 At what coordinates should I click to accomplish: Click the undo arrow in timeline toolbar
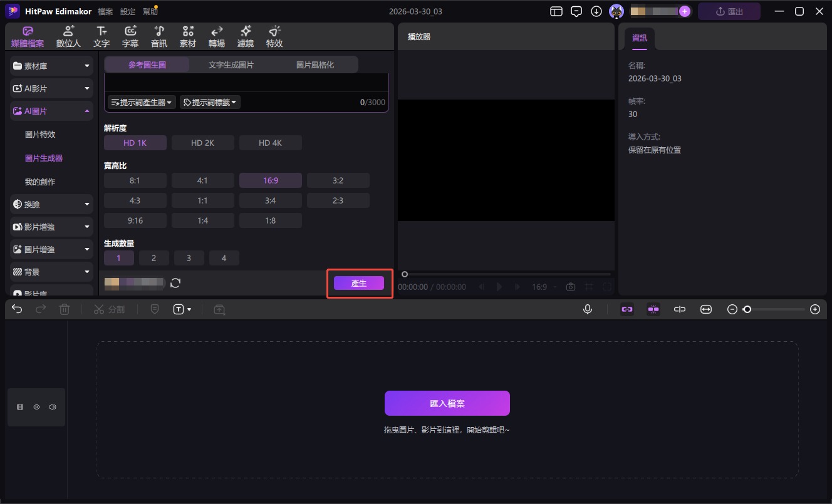click(17, 309)
